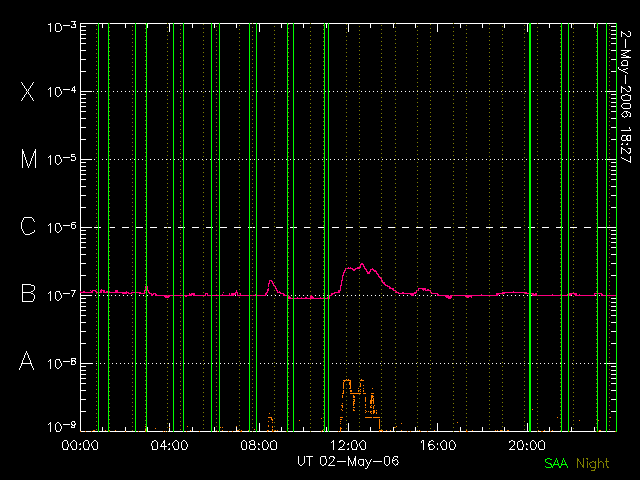Screen dimensions: 640x480
Task: Click the M flare class label
Action: (29, 159)
